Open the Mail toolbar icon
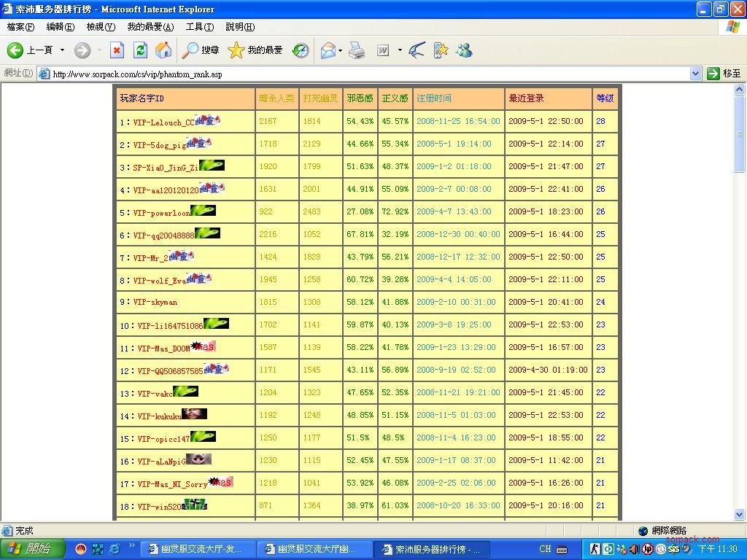This screenshot has width=747, height=560. point(328,50)
